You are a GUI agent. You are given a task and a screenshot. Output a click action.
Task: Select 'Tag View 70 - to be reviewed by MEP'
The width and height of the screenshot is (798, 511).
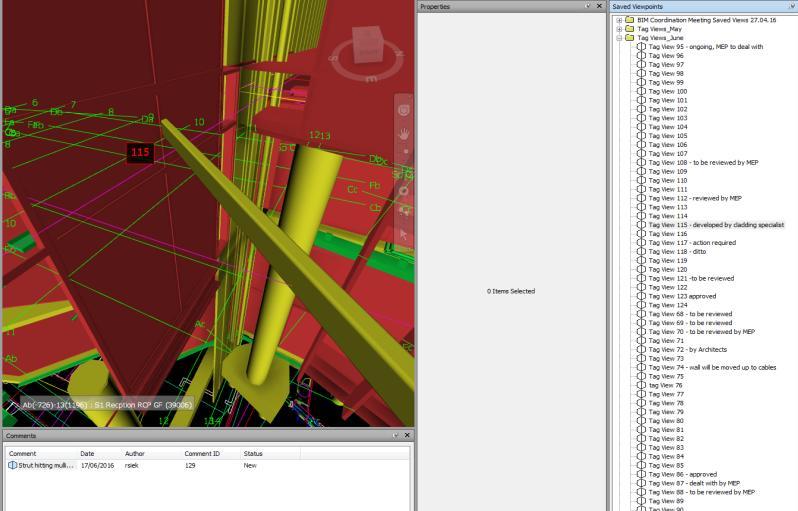point(701,332)
